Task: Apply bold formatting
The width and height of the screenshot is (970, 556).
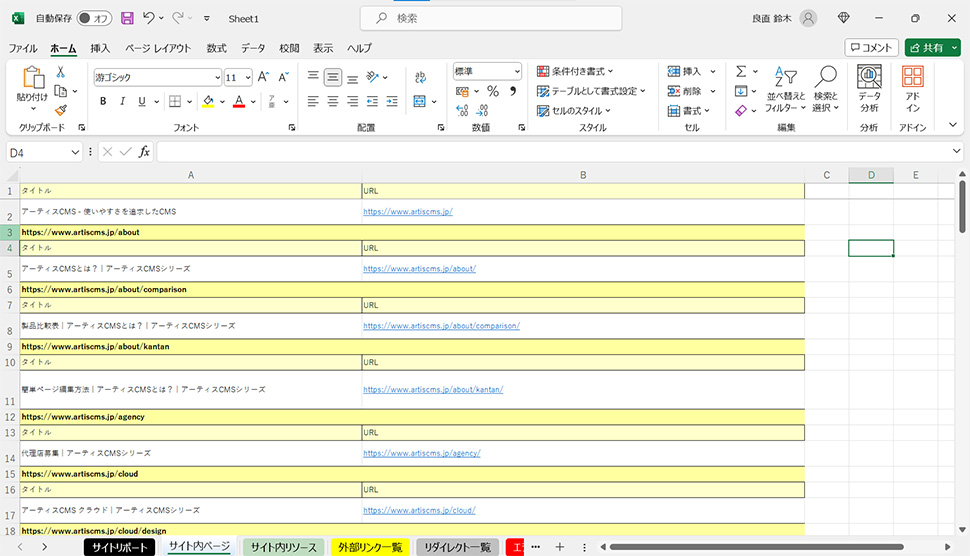Action: (103, 101)
